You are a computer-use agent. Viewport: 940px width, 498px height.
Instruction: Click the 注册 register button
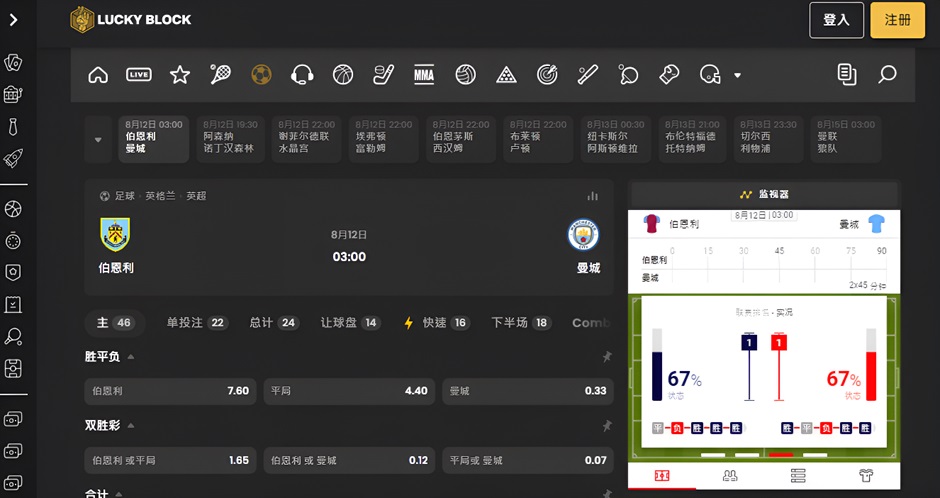point(897,20)
